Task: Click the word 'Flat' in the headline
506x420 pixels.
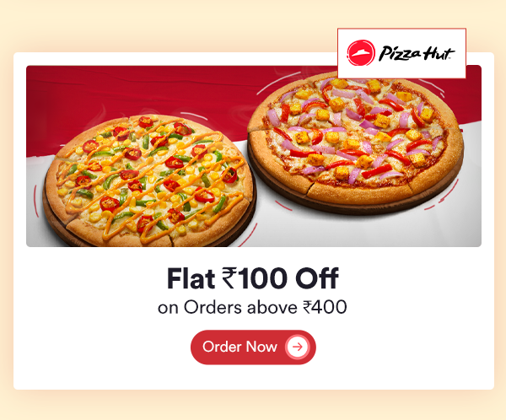Action: click(191, 278)
